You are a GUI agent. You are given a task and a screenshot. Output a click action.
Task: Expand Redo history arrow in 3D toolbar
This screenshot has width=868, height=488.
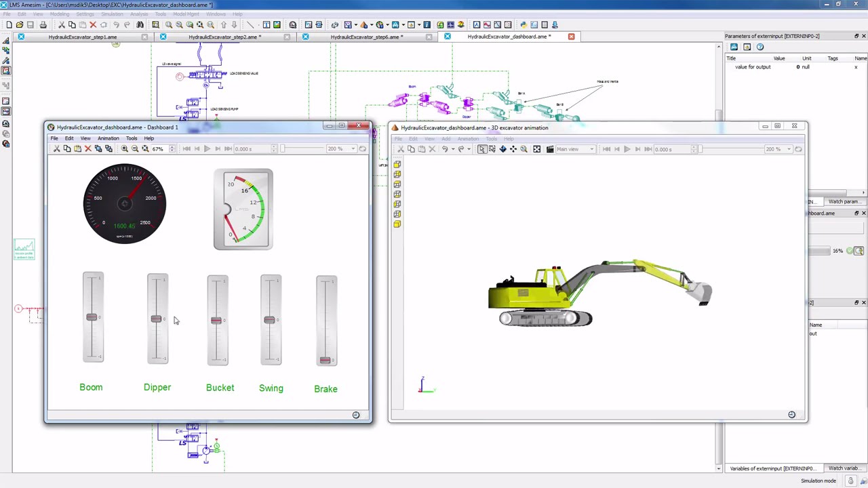(x=469, y=149)
